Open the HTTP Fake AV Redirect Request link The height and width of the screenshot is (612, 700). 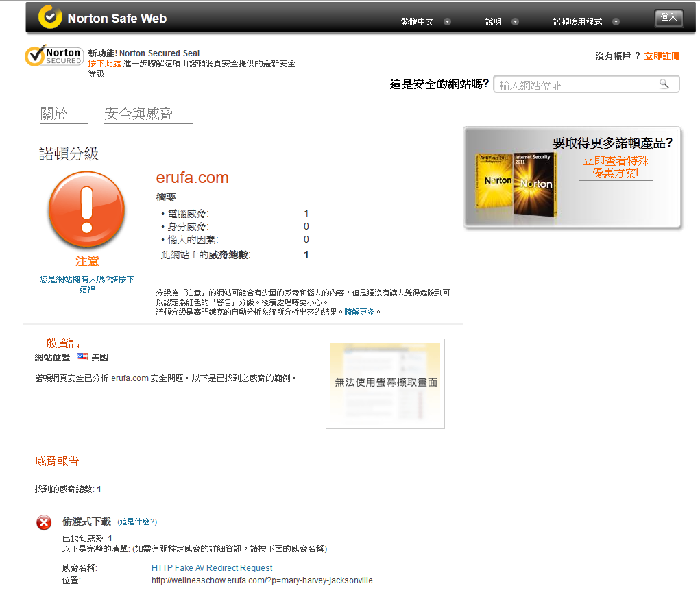tap(212, 568)
